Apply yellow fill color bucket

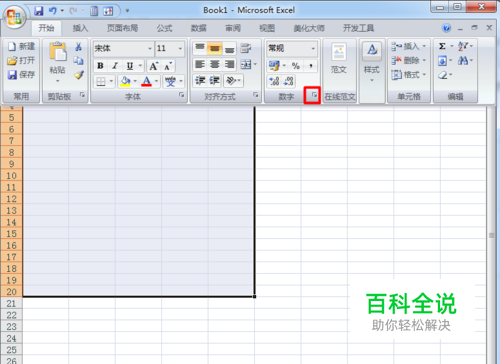125,81
